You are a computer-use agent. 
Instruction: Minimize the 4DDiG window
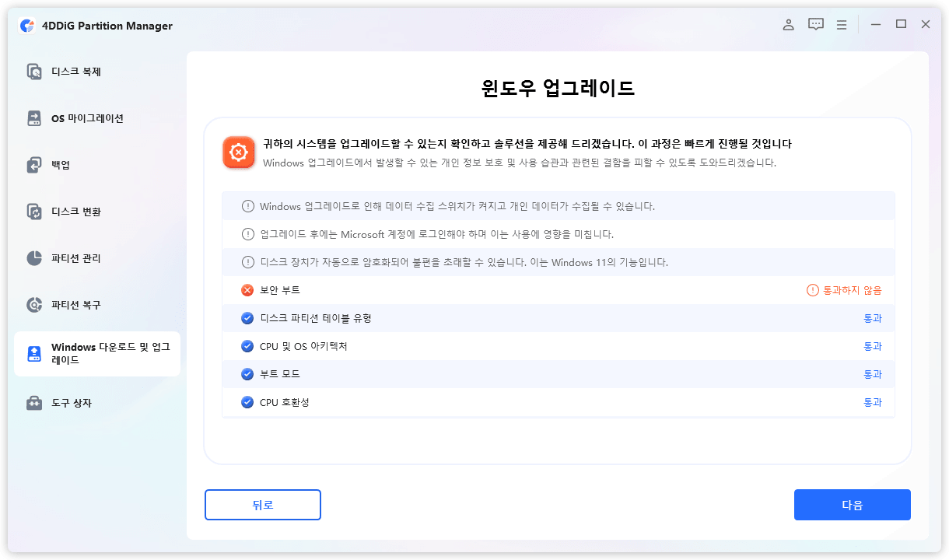(876, 25)
